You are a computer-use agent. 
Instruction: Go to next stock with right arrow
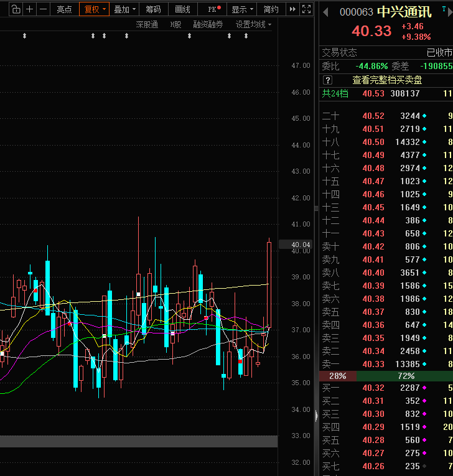click(451, 12)
